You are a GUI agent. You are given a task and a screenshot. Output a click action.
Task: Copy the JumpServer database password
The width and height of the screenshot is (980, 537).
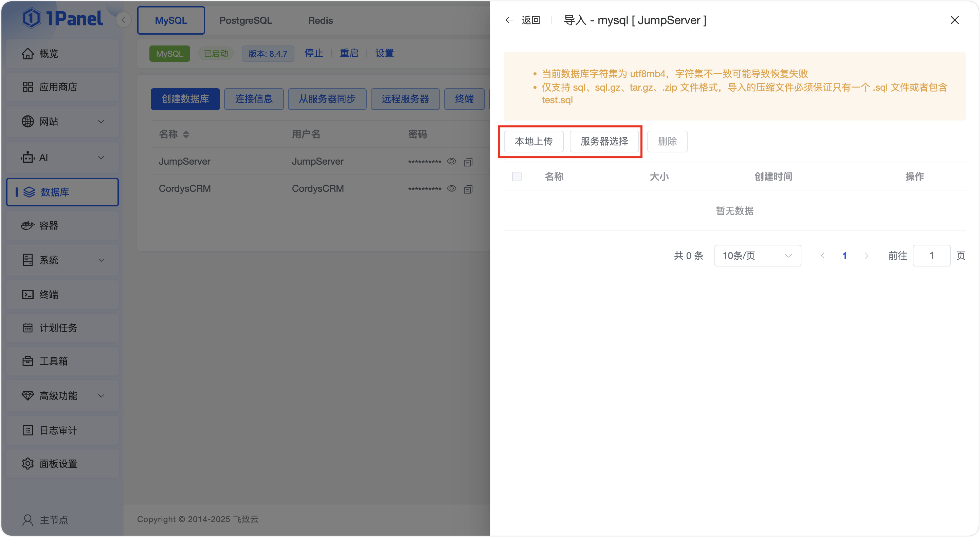468,162
